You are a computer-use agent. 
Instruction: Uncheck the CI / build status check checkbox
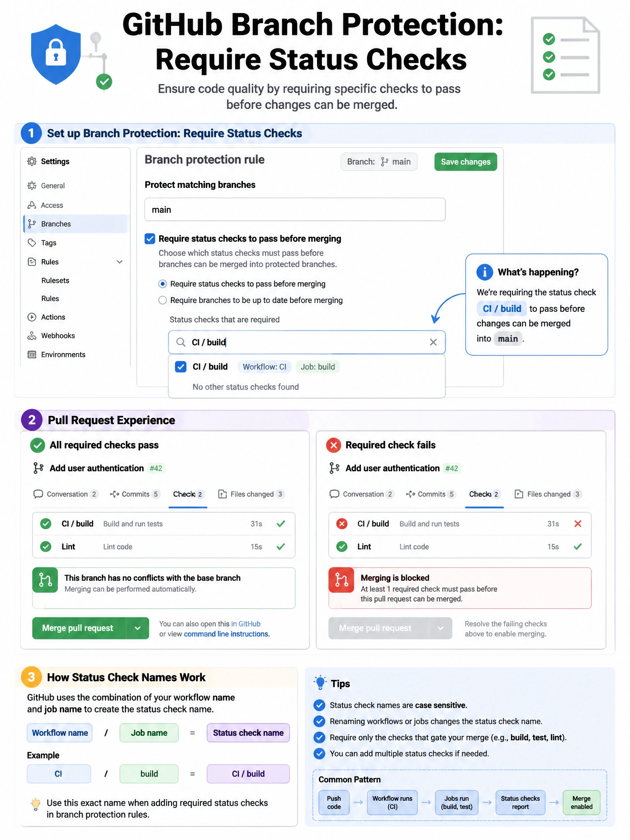click(181, 367)
